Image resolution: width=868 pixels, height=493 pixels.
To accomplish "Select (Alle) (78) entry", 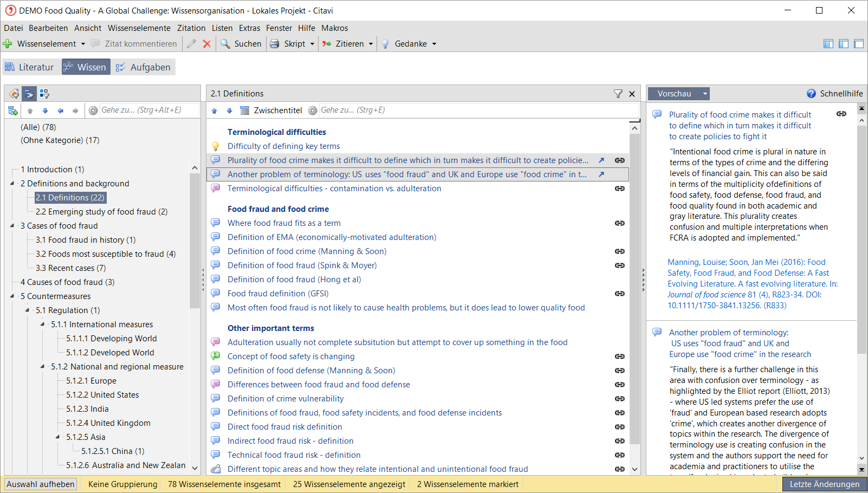I will pos(38,127).
